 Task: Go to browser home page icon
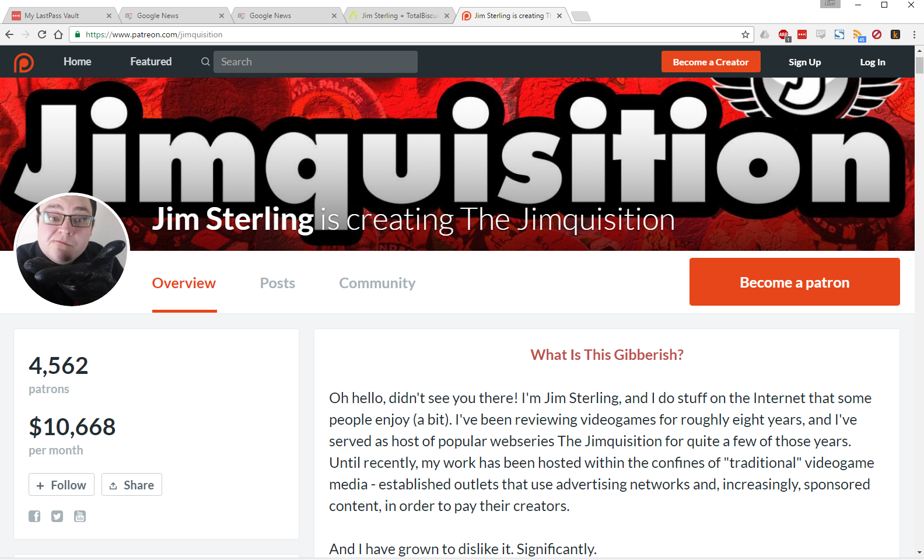tap(58, 34)
